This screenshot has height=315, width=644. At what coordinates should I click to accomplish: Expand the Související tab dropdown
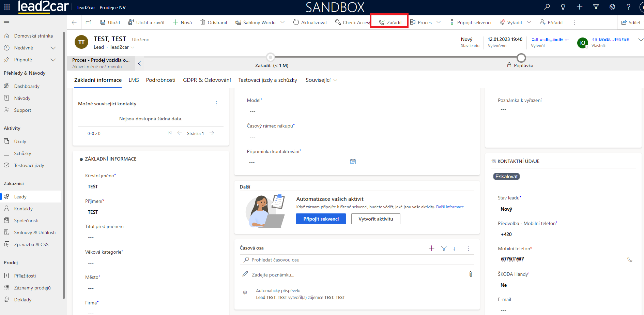click(x=335, y=80)
